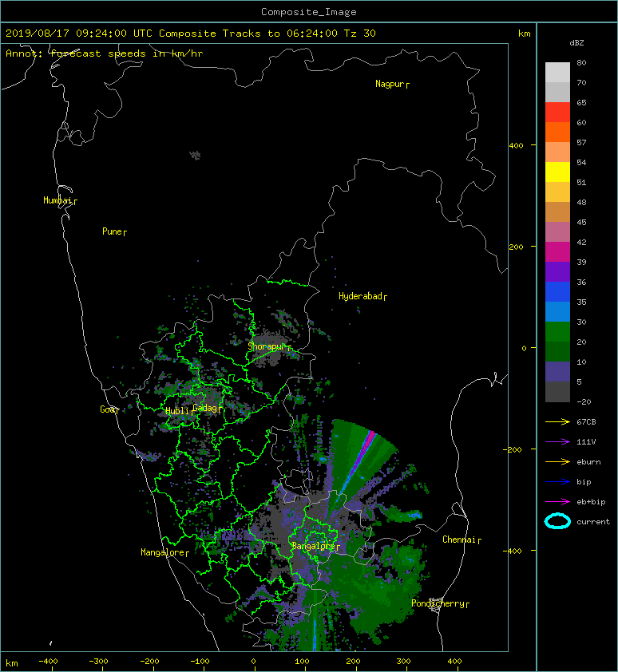Click the Bangalore city label
The width and height of the screenshot is (618, 672).
tap(313, 546)
